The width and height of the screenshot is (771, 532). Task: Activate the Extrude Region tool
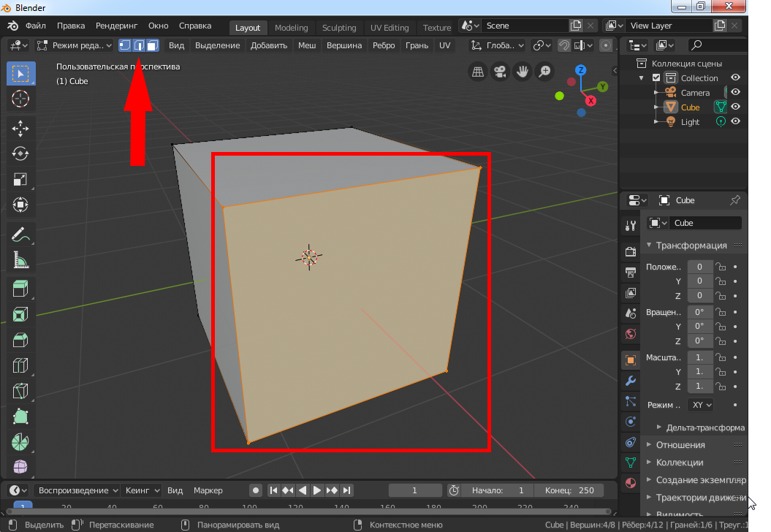pos(20,289)
